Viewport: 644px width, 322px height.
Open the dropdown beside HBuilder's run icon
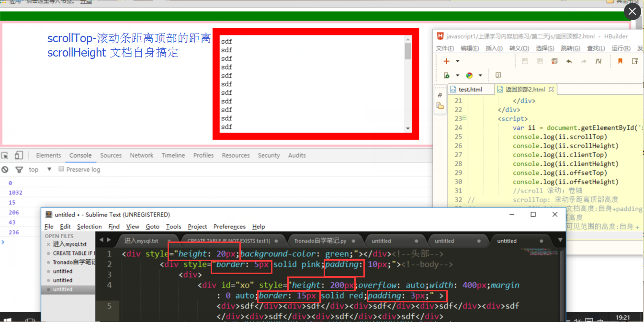(x=458, y=75)
